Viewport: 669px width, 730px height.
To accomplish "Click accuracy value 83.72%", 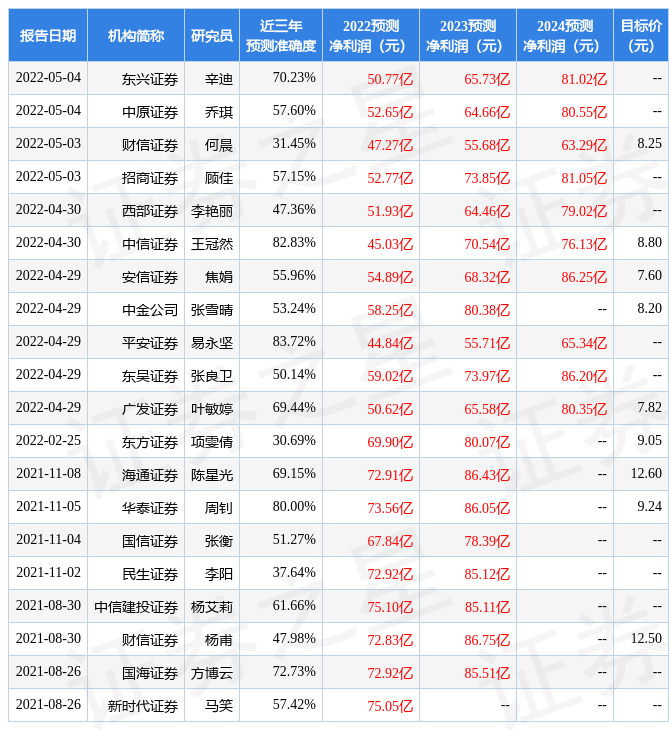I will coord(294,342).
